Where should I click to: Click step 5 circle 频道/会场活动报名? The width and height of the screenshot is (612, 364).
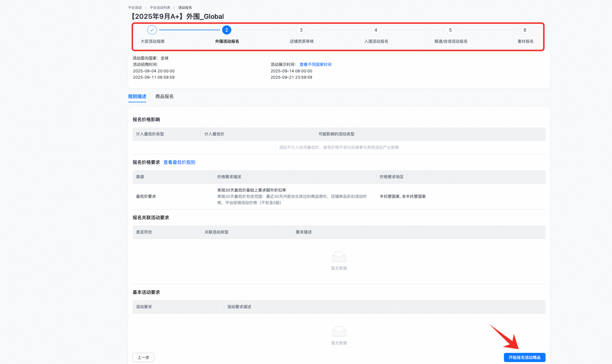pyautogui.click(x=450, y=30)
